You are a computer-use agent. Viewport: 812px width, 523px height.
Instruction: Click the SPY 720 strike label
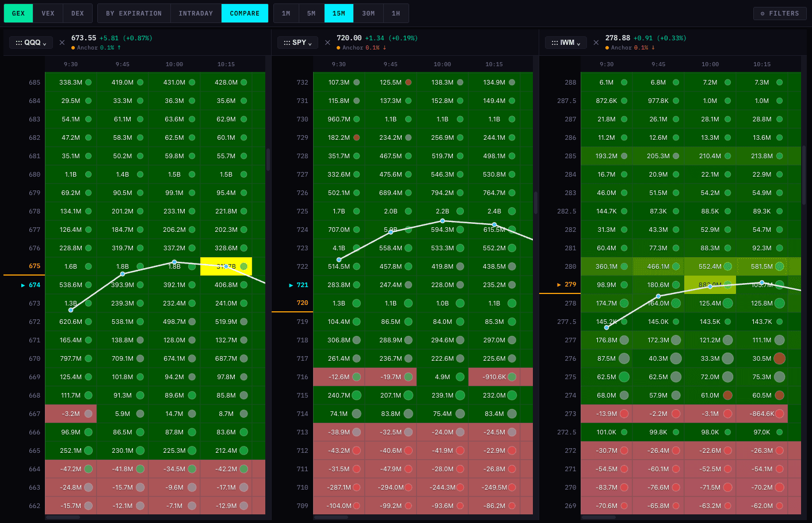303,303
